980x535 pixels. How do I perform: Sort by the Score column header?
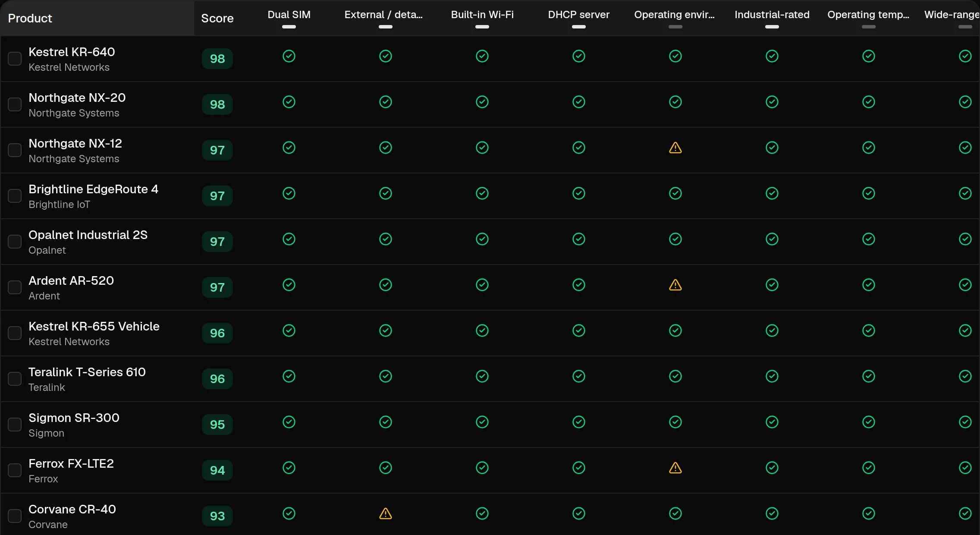click(217, 18)
